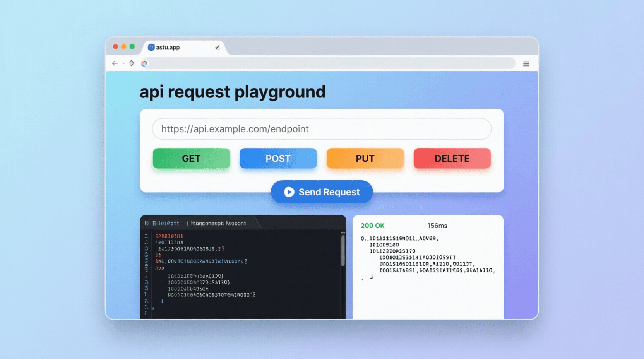The height and width of the screenshot is (359, 644).
Task: Switch to the Request tab in the code panel
Action: coord(166,223)
